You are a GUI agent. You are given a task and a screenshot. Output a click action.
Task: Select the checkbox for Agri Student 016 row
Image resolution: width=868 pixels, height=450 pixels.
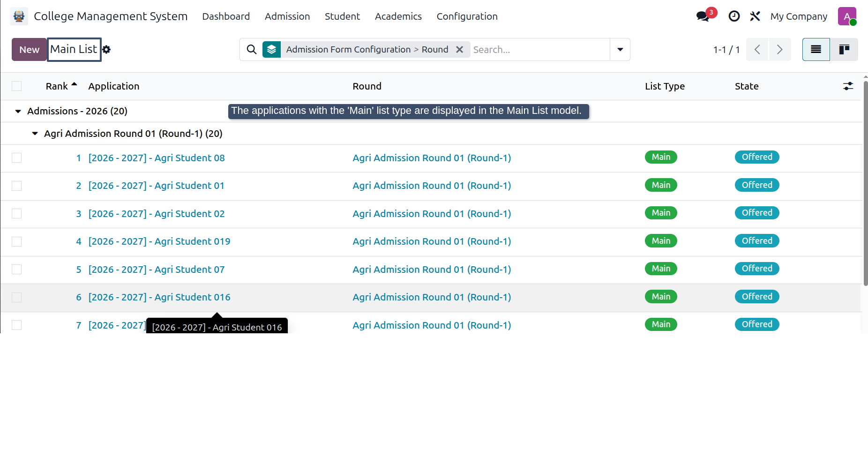click(17, 298)
